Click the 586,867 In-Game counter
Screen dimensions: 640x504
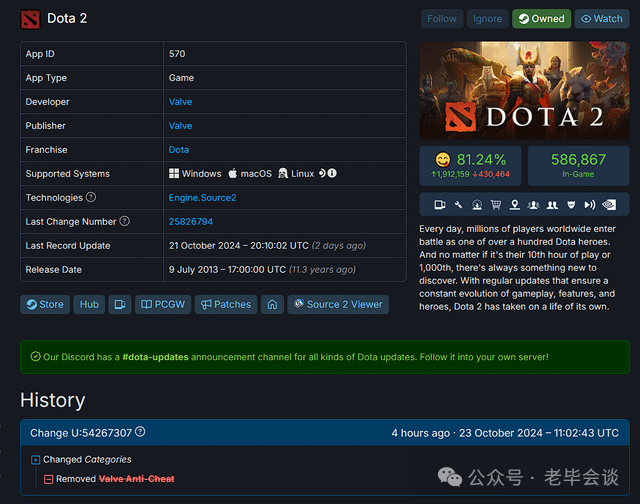tap(578, 166)
